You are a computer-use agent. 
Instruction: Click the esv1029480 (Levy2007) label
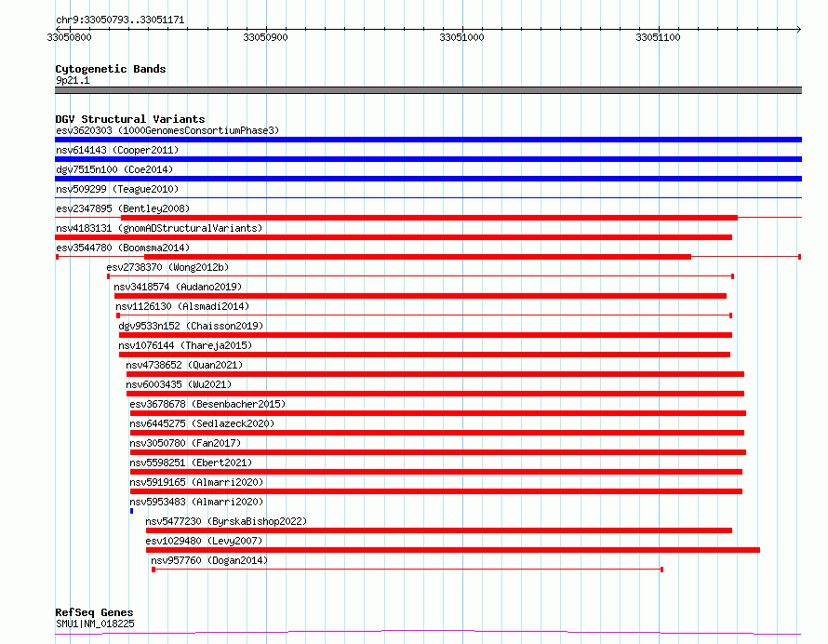(204, 541)
